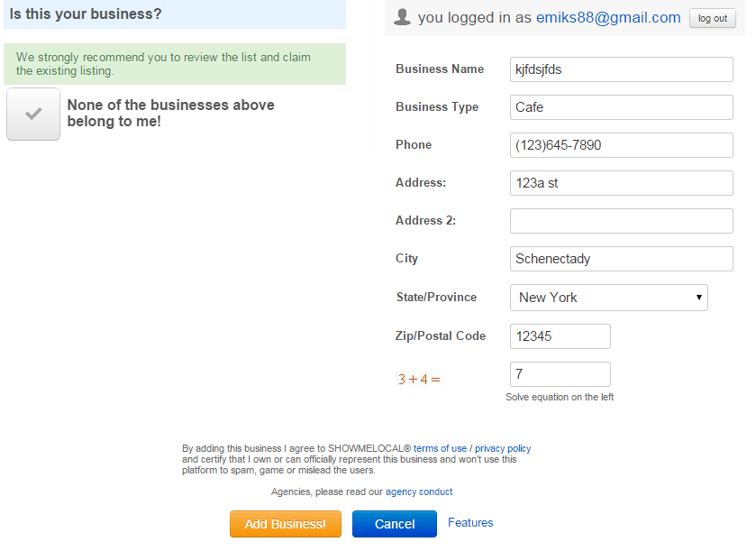Viewport: 756px width, 551px height.
Task: Click the log out button
Action: pyautogui.click(x=712, y=18)
